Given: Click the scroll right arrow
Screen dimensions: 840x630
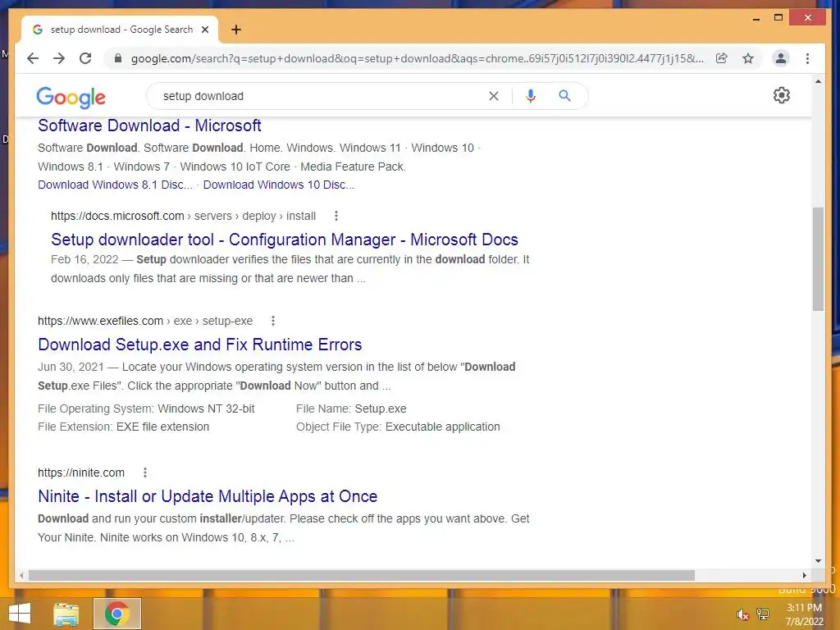Looking at the screenshot, I should click(x=804, y=575).
